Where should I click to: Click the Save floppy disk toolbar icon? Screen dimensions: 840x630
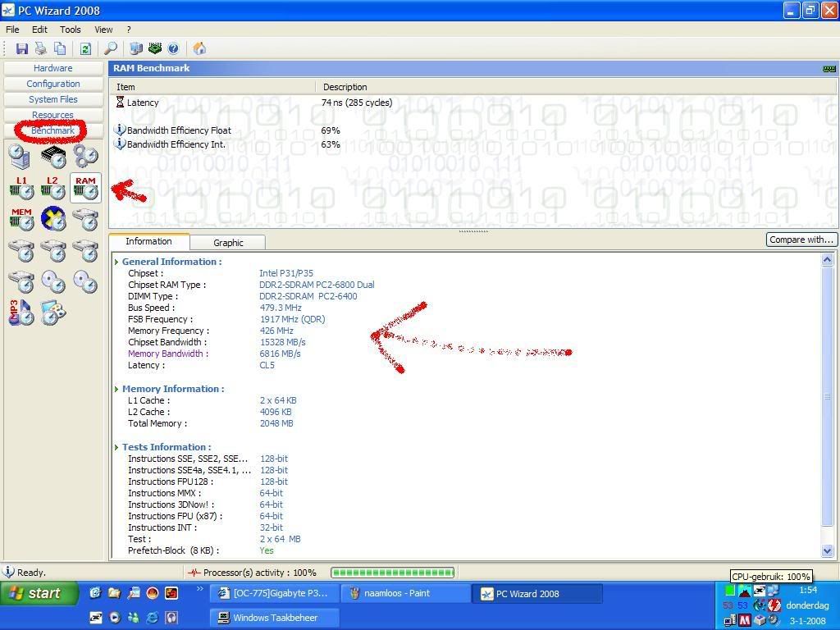coord(22,48)
